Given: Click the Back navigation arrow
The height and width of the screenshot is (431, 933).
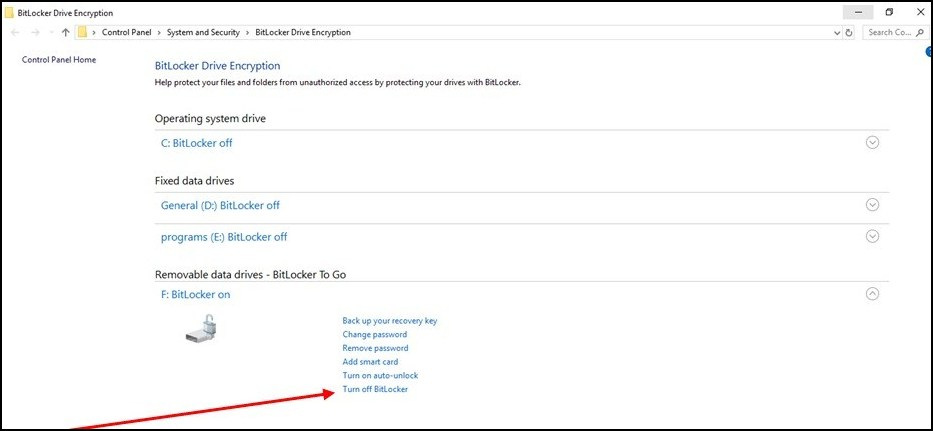Looking at the screenshot, I should click(x=15, y=33).
